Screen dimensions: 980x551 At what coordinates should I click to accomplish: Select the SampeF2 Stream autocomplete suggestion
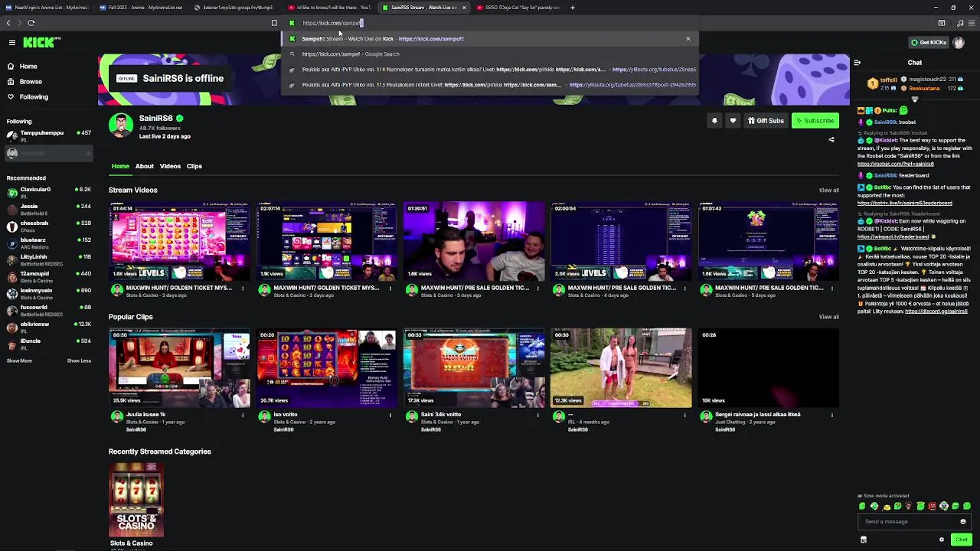(x=490, y=38)
